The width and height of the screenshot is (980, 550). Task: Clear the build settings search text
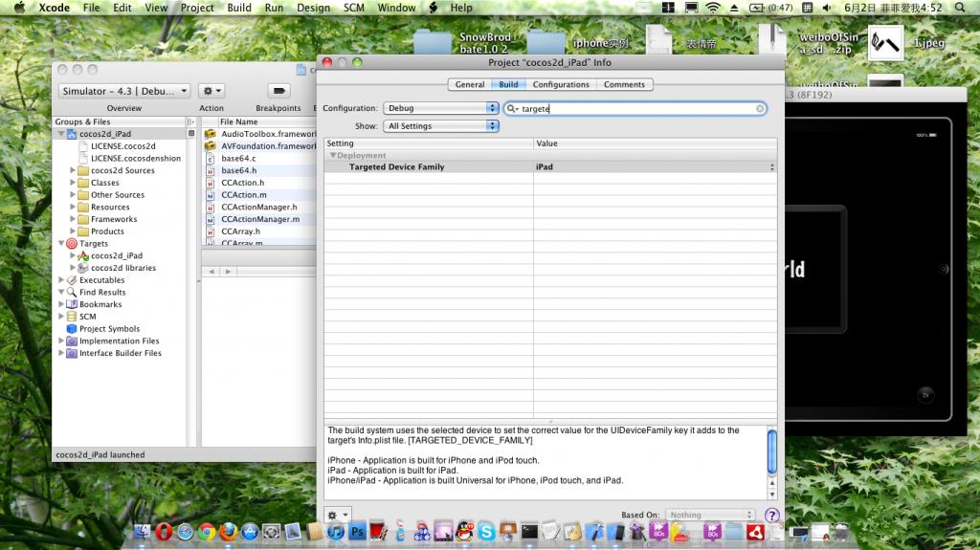pyautogui.click(x=760, y=109)
